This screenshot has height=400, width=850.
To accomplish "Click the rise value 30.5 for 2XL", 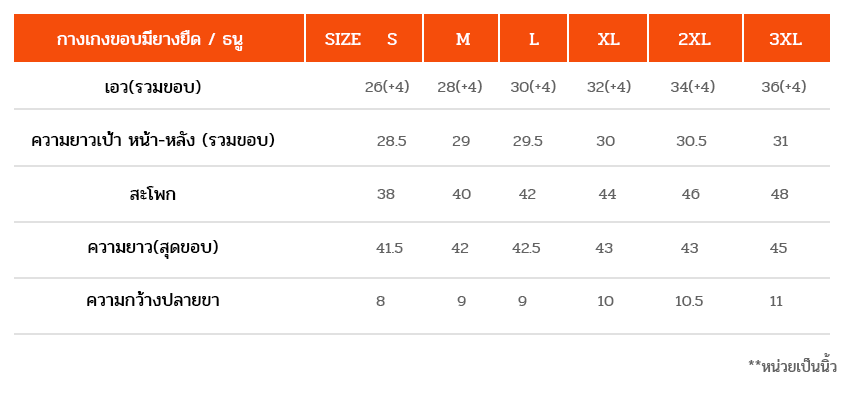I will (x=691, y=141).
